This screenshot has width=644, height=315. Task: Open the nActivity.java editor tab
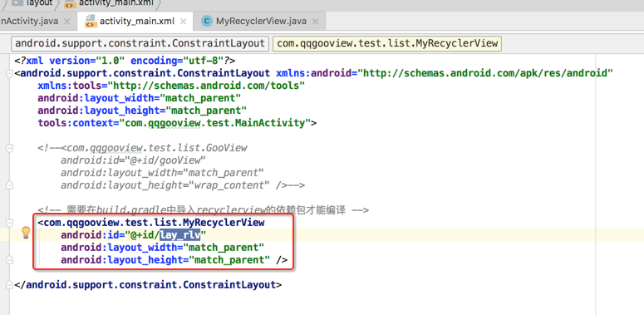click(29, 21)
